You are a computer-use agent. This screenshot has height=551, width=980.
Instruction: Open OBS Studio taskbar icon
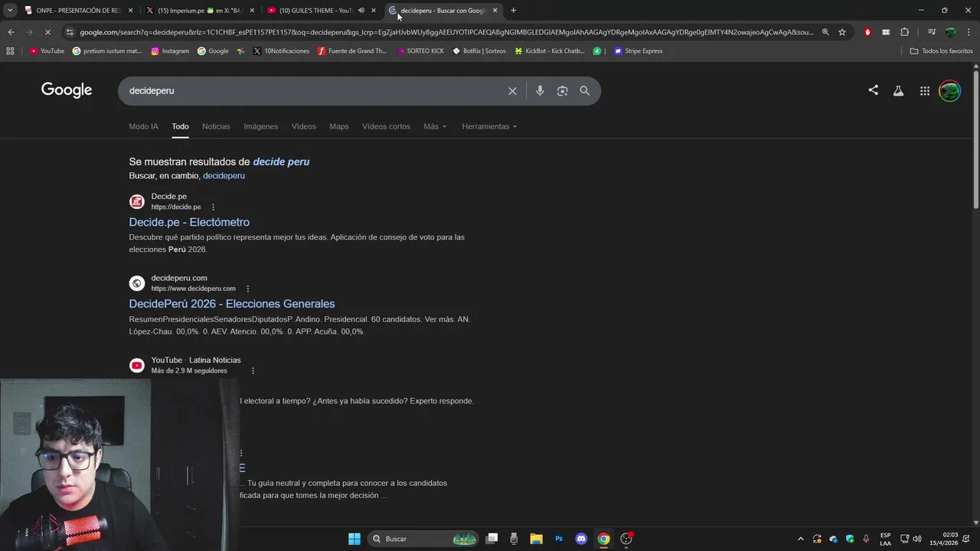tap(626, 539)
